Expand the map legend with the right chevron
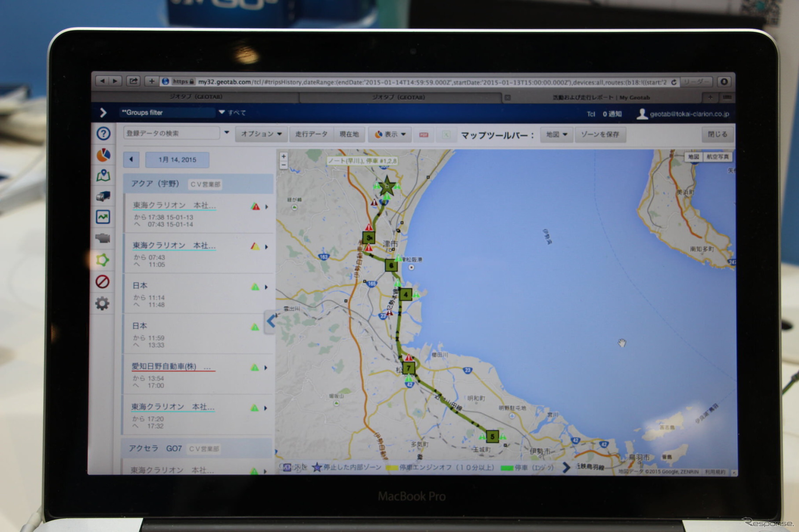 pos(566,467)
